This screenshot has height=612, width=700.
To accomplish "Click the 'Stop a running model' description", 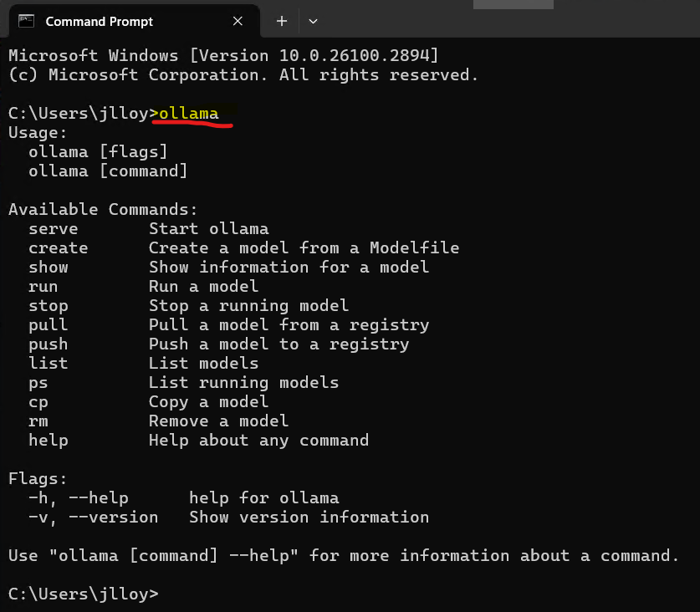I will [x=248, y=306].
